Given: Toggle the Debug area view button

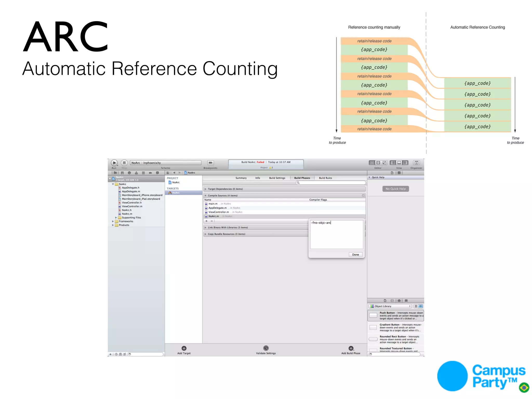Looking at the screenshot, I should pos(399,163).
